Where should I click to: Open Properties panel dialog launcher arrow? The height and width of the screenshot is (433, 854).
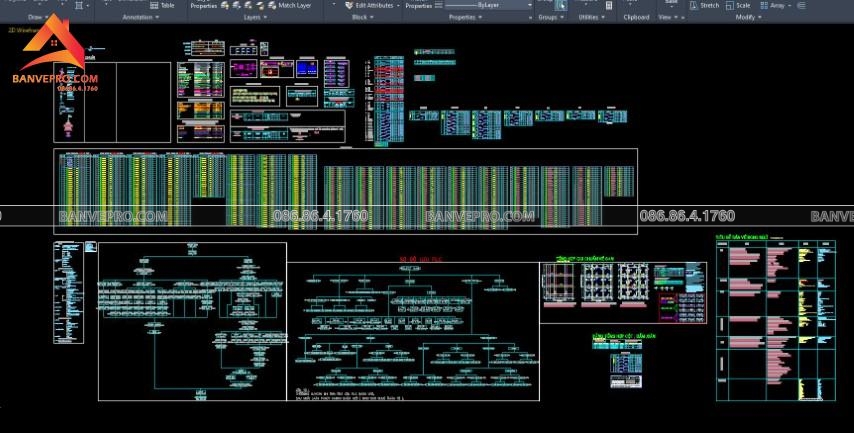531,18
